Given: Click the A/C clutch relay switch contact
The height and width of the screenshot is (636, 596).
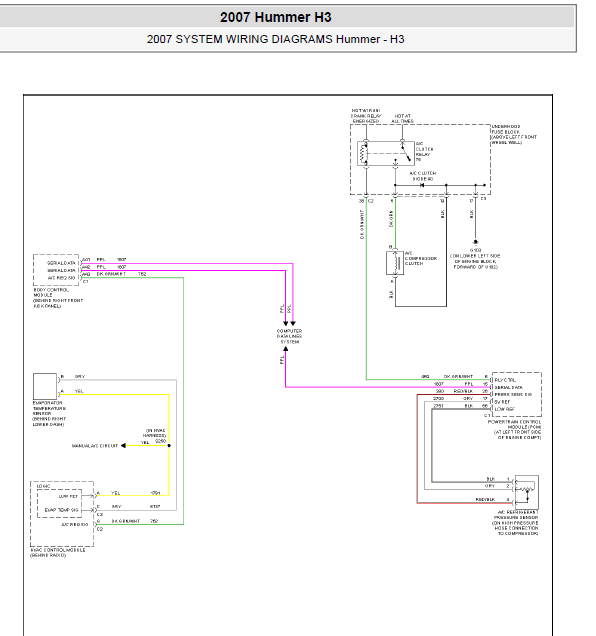Looking at the screenshot, I should (x=405, y=153).
